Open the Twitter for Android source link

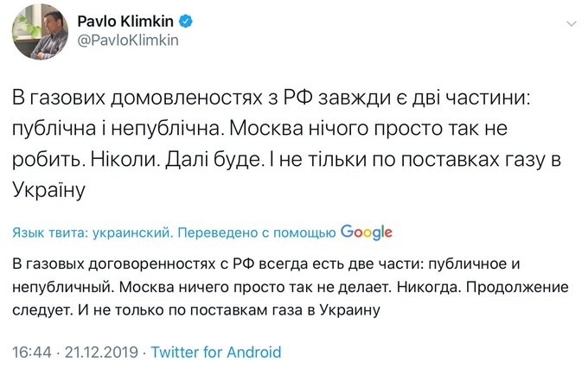tap(216, 352)
